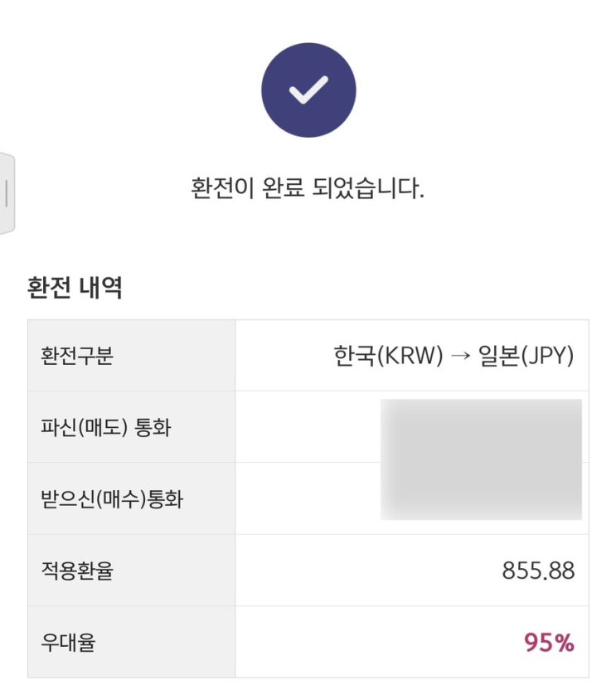Viewport: 616px width, 690px height.
Task: Select the 적용환율 row label
Action: tap(76, 571)
